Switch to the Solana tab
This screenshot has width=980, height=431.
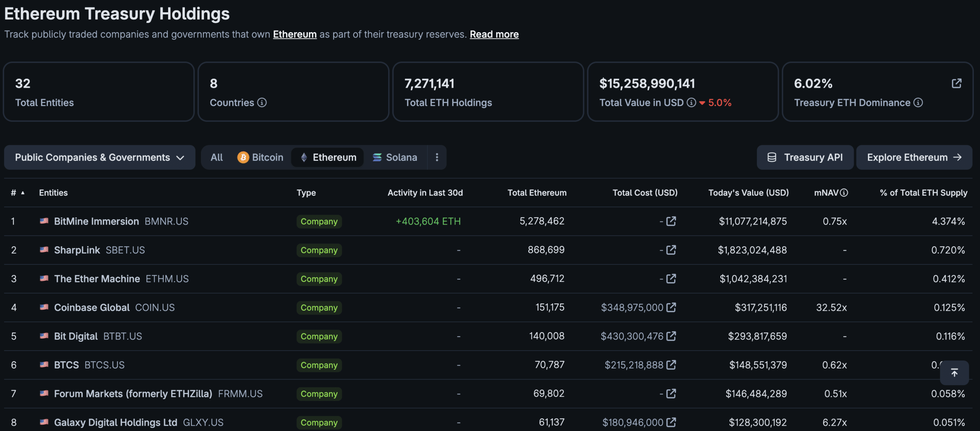(x=395, y=157)
